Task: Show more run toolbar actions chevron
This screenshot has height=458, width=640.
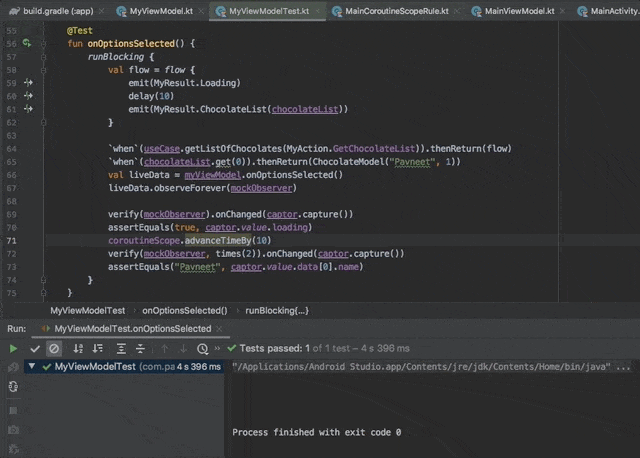Action: (219, 349)
